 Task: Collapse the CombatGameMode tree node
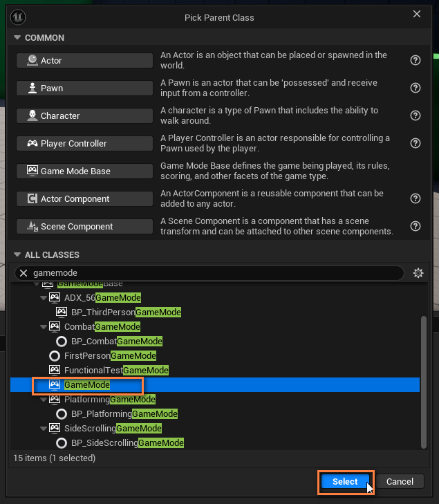(44, 327)
